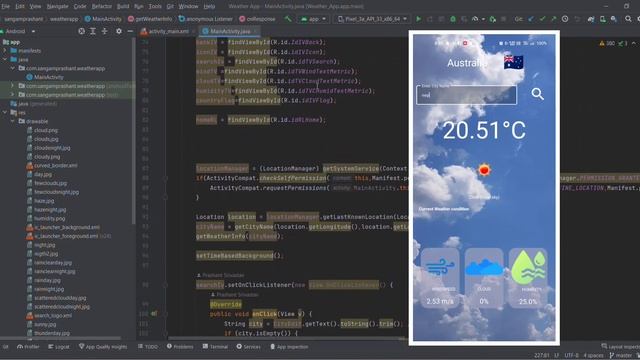640x360 pixels.
Task: Open App Quality Insights tool window
Action: point(103,347)
